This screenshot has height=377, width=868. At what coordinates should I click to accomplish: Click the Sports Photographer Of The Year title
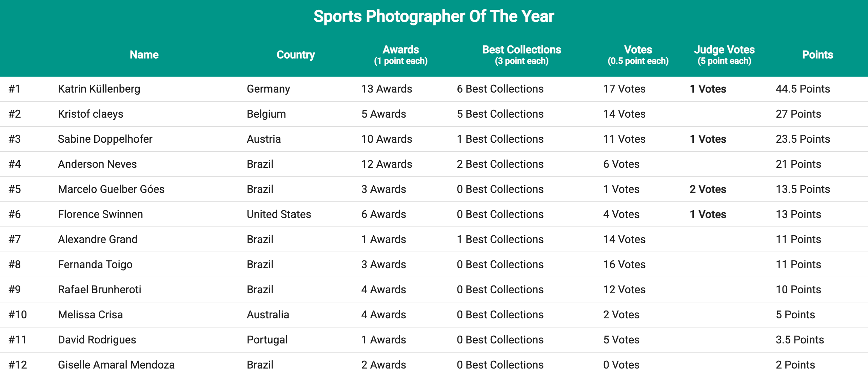pyautogui.click(x=434, y=16)
